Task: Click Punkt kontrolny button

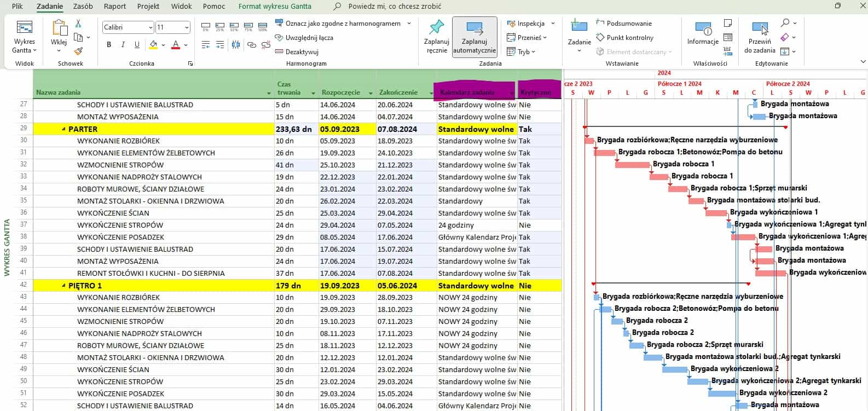Action: 624,38
